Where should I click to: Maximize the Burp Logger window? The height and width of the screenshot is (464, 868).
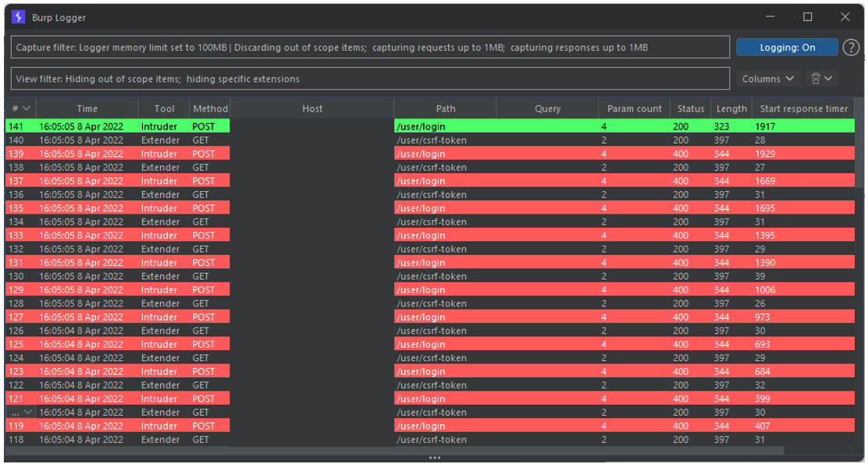pyautogui.click(x=808, y=17)
